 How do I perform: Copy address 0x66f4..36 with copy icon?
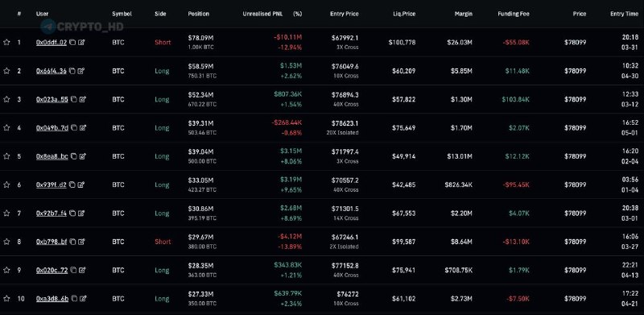pos(72,71)
